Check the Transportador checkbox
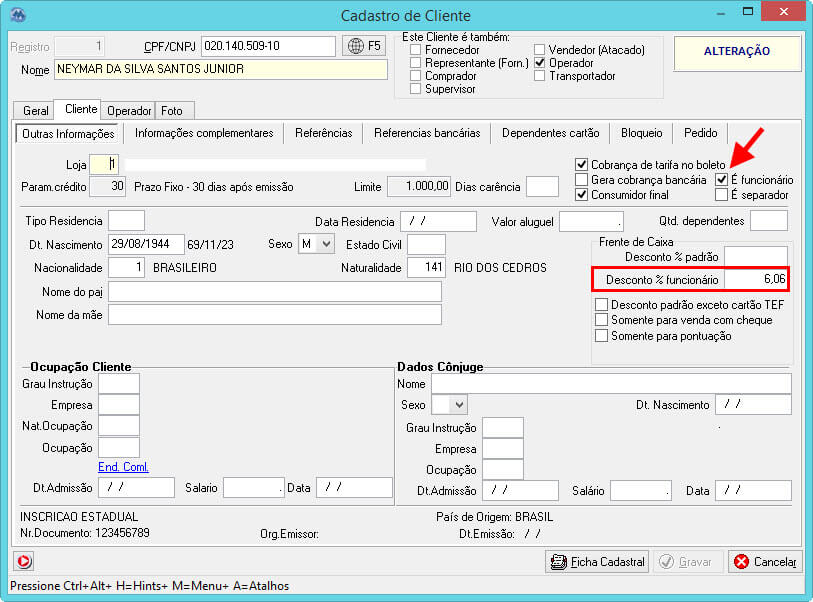 tap(540, 76)
